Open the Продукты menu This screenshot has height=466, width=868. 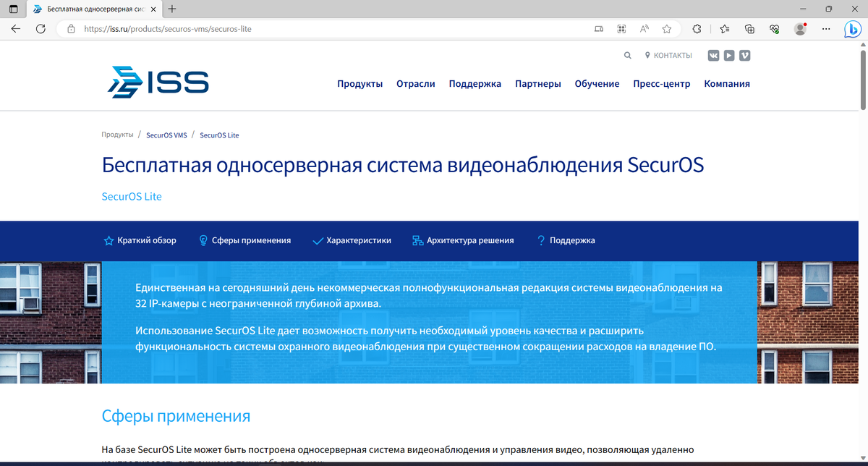(x=359, y=83)
